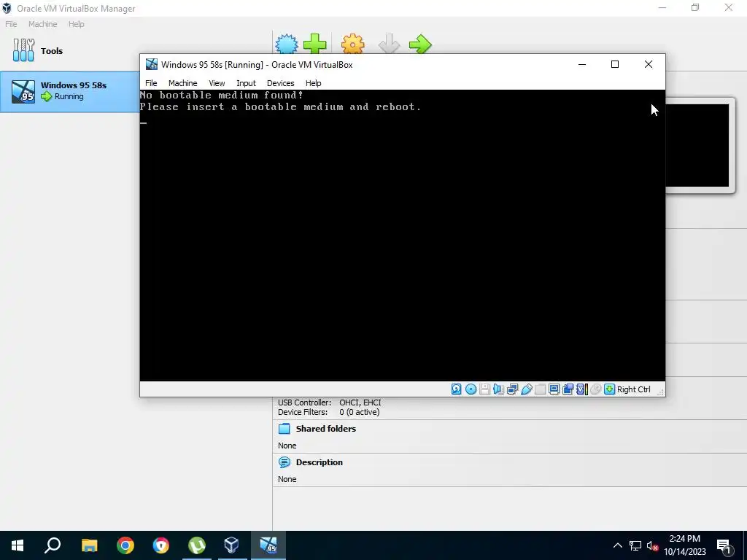Click the shared folders status icon

tap(541, 389)
